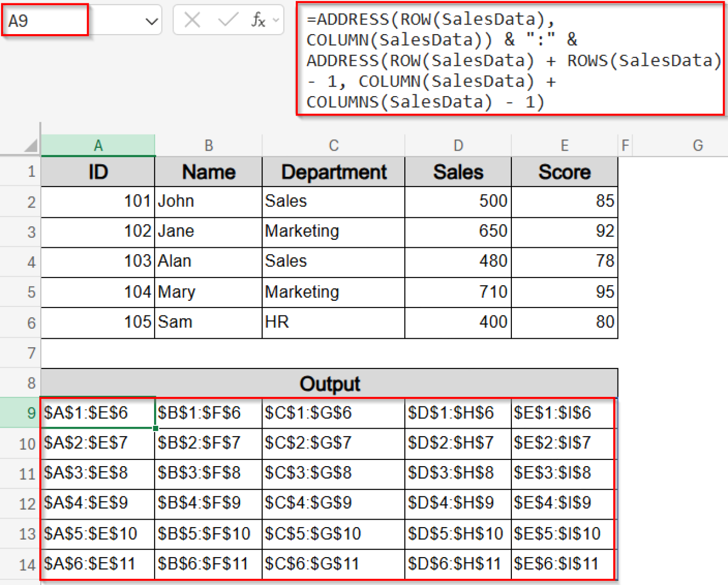Viewport: 728px width, 585px height.
Task: Click the cell showing $E$6:$I$11
Action: click(x=563, y=564)
